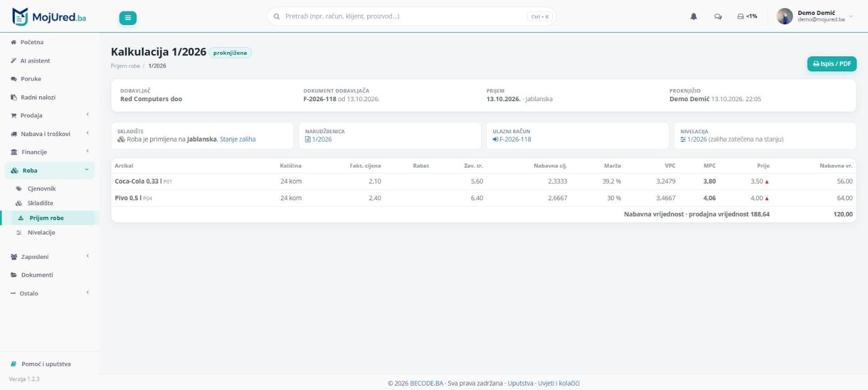Click the Dokumenti folder icon
The height and width of the screenshot is (390, 868).
(14, 275)
